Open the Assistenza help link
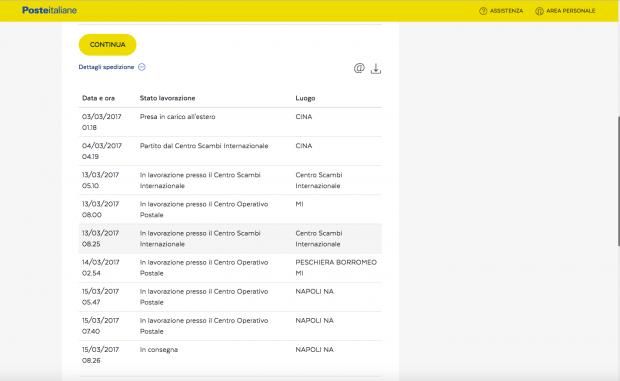This screenshot has width=620, height=381. [x=501, y=11]
